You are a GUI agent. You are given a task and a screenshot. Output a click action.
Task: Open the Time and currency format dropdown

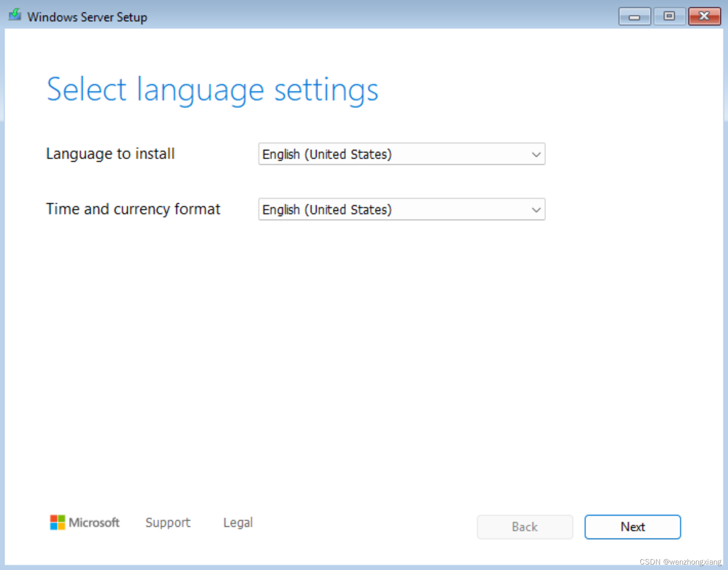(402, 209)
